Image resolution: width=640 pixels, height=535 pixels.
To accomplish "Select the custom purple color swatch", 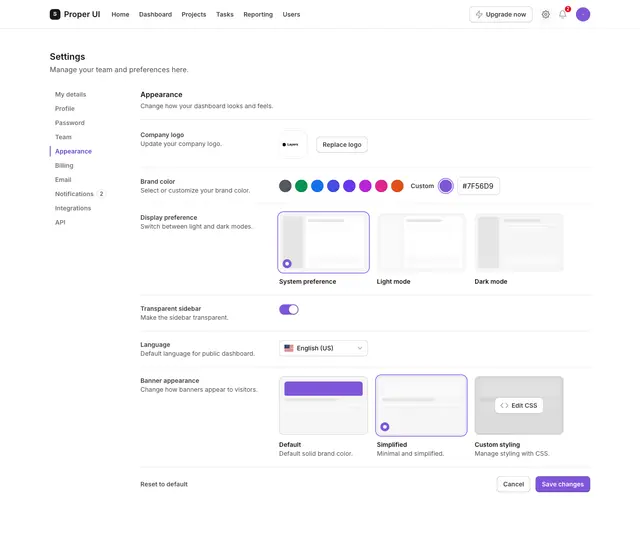I will click(x=446, y=186).
